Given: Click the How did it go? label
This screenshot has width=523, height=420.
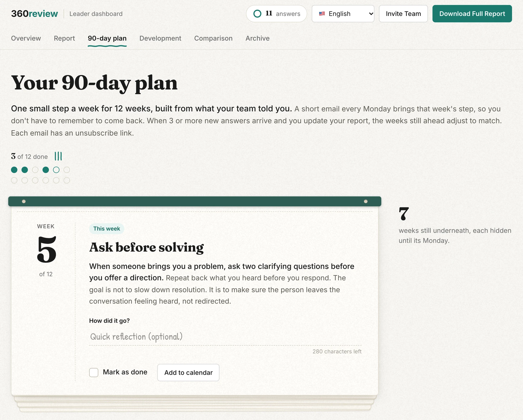Looking at the screenshot, I should pos(109,321).
